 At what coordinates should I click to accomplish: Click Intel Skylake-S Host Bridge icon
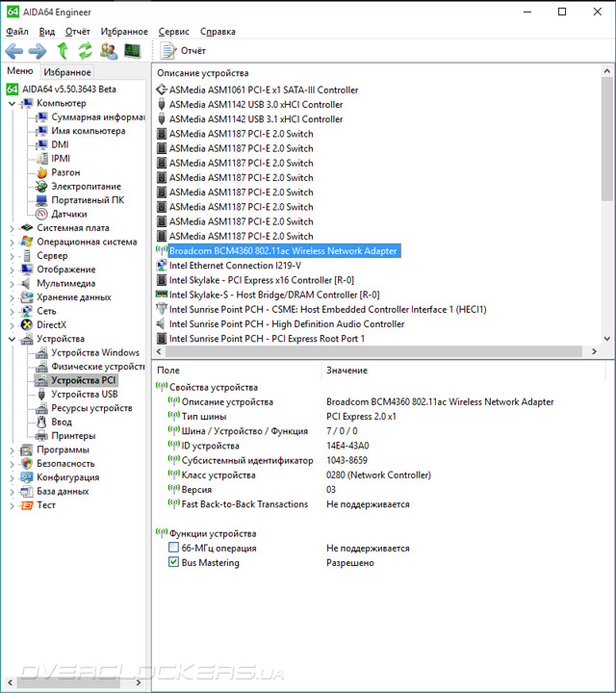[162, 295]
